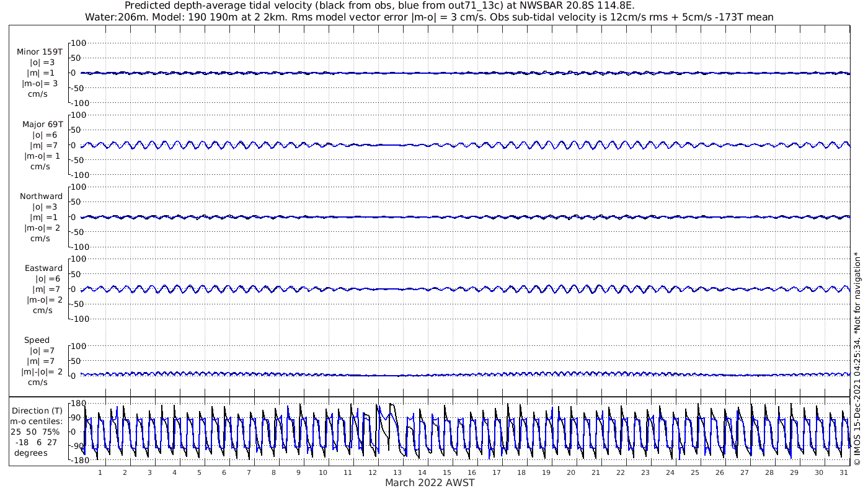
Task: Click the x-axis day label '13'
Action: [x=397, y=472]
